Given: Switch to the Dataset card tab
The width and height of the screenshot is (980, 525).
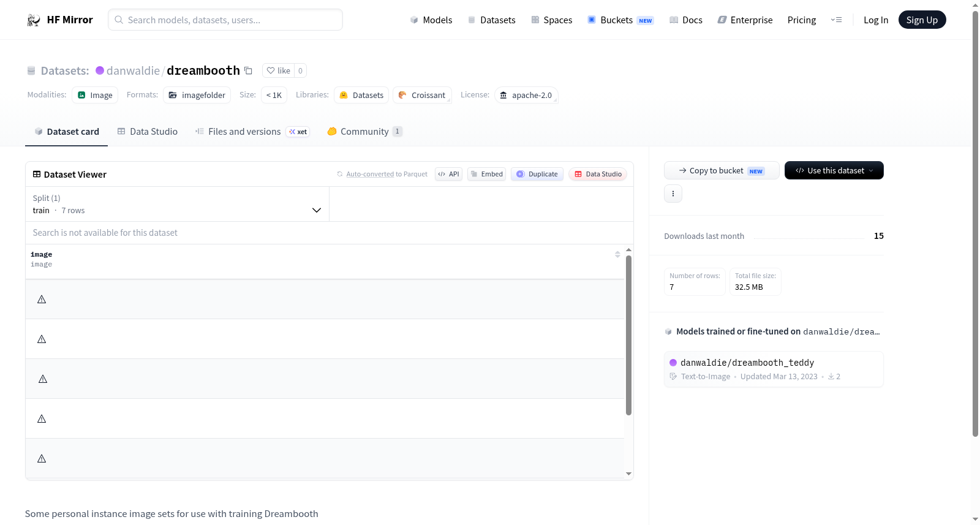Looking at the screenshot, I should (66, 132).
